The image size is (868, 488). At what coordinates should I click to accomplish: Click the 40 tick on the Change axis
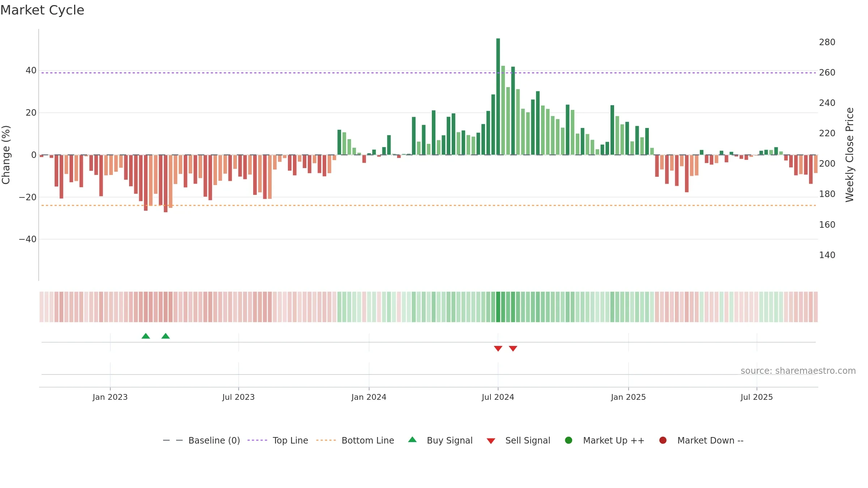tap(31, 70)
